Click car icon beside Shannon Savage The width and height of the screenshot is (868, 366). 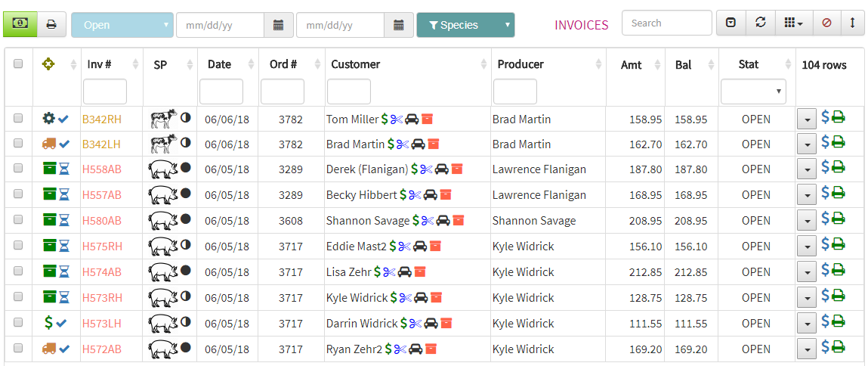pos(443,221)
